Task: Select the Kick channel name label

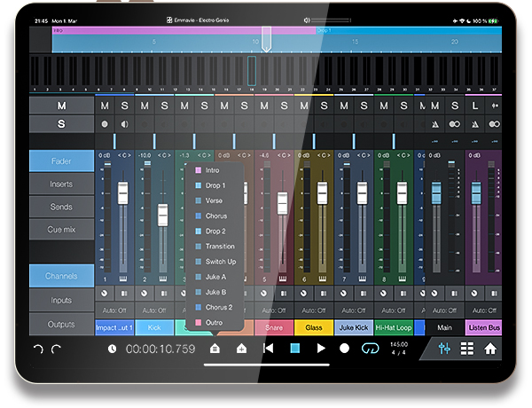Action: (x=154, y=327)
